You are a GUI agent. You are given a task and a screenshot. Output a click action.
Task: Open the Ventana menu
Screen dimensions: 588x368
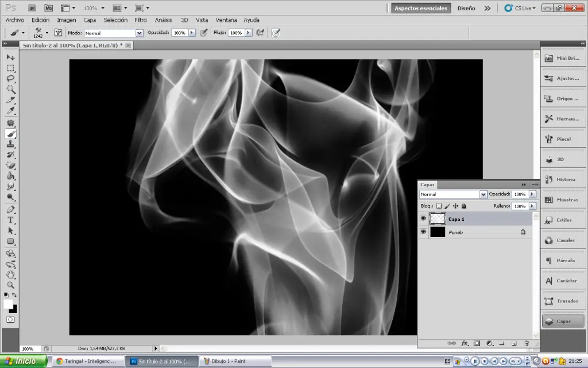click(x=226, y=20)
